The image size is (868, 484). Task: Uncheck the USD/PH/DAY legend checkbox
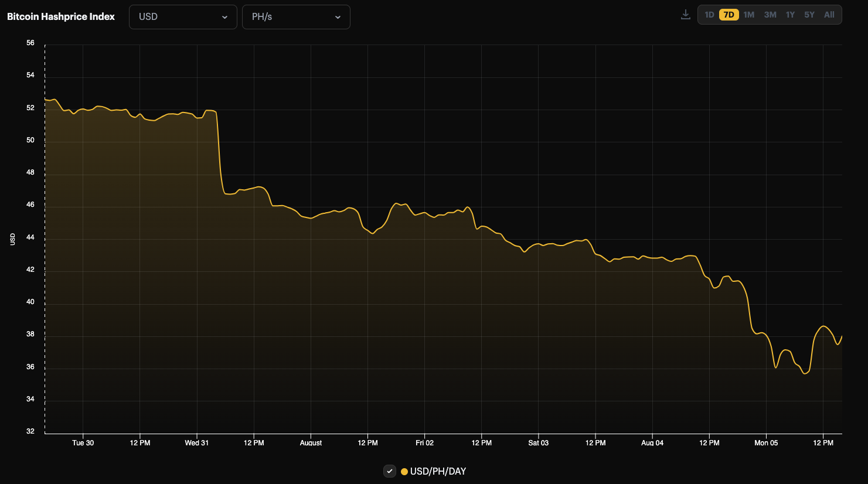(x=389, y=471)
